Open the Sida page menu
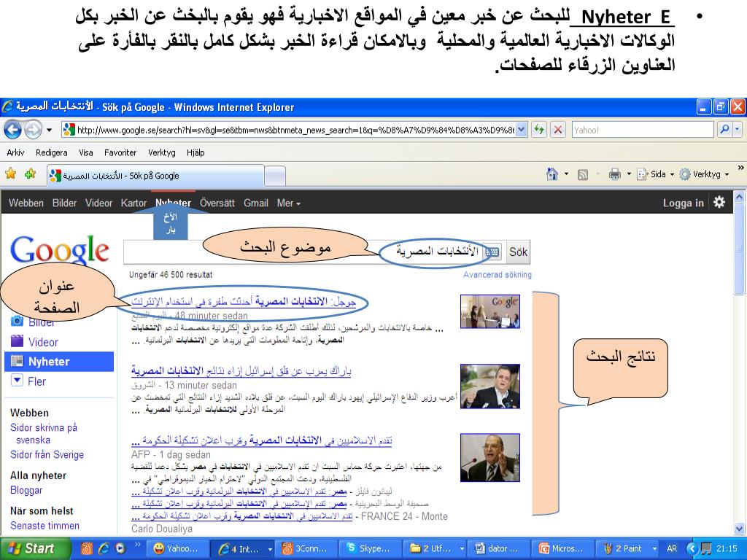This screenshot has height=560, width=747. point(655,174)
